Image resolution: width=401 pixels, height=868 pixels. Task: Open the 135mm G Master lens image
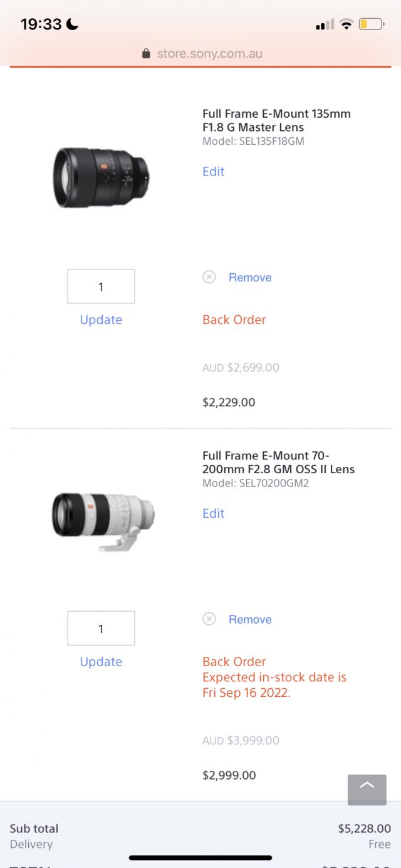[x=101, y=177]
